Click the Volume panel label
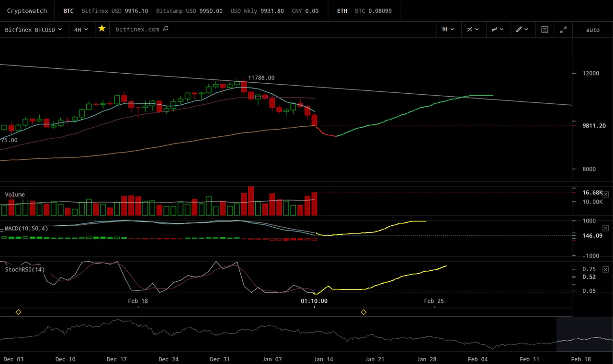The width and height of the screenshot is (613, 364). [x=15, y=195]
